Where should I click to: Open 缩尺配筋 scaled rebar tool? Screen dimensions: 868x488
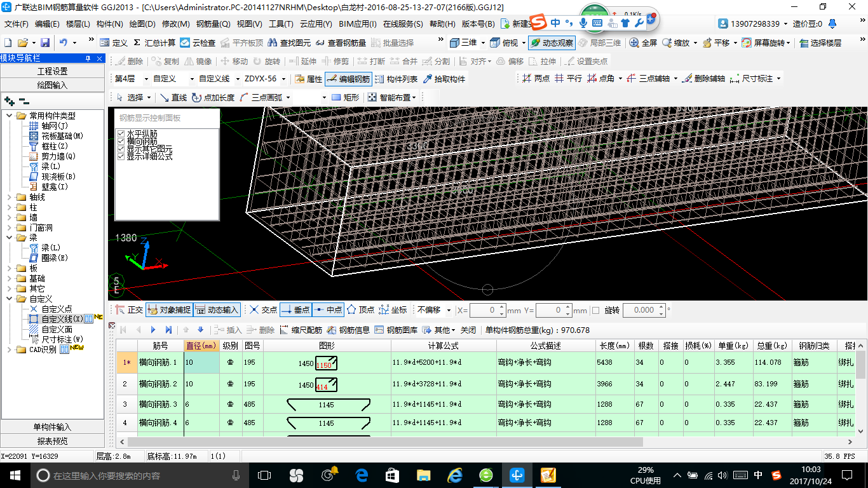click(301, 330)
